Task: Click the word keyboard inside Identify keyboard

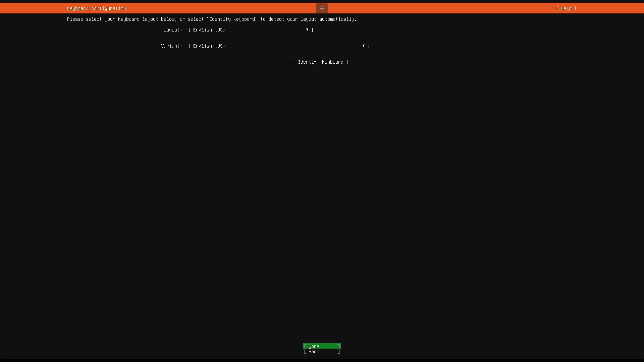Action: [332, 62]
